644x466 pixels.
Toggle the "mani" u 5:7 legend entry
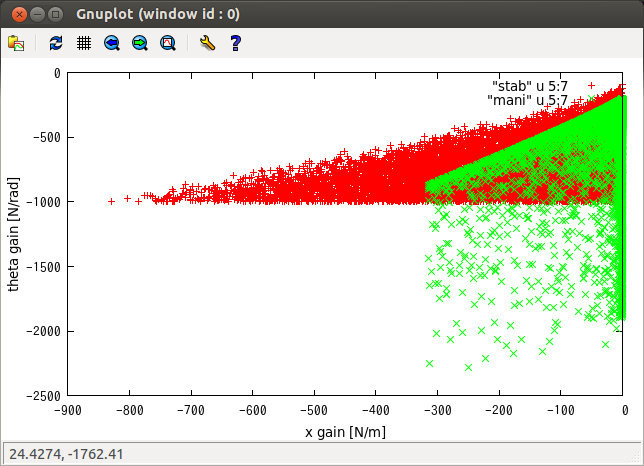pyautogui.click(x=527, y=100)
